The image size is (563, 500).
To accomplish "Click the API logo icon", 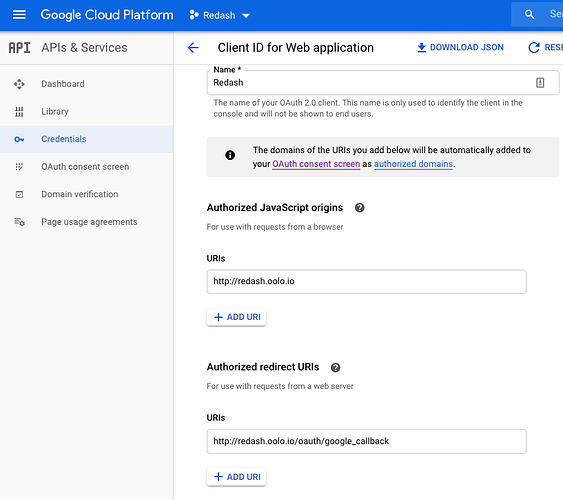I will 19,48.
